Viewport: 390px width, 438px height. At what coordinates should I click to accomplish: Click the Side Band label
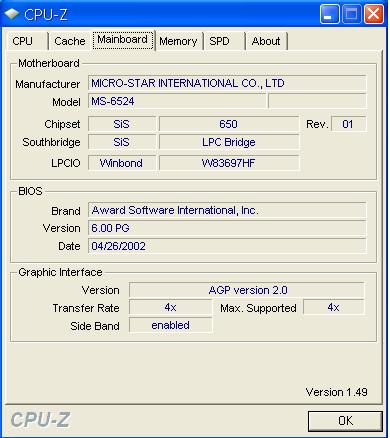(95, 326)
